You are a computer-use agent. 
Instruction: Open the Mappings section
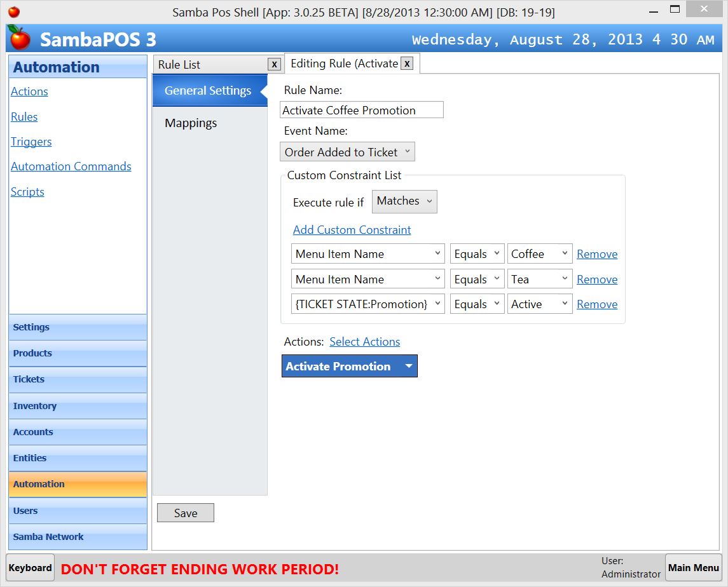tap(191, 123)
